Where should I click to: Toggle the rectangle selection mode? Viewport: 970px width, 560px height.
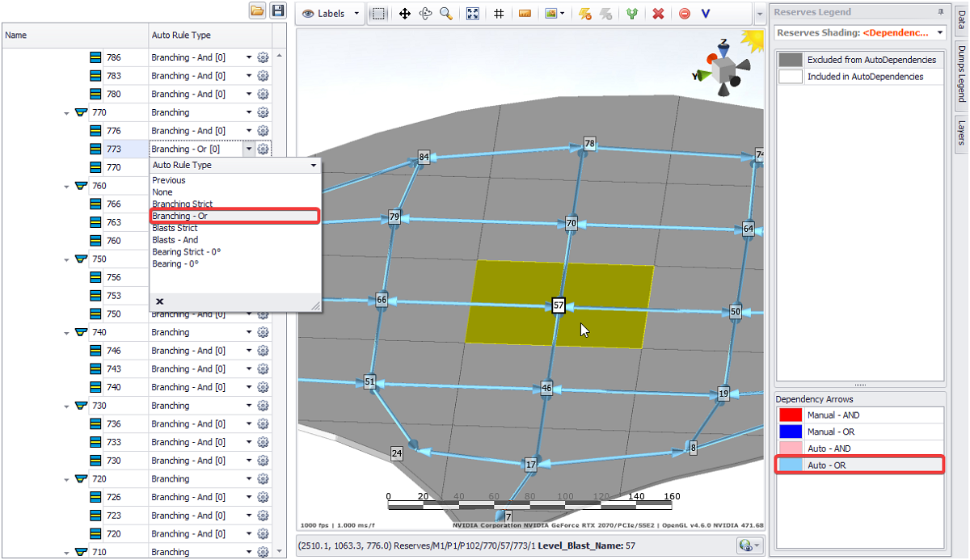379,14
